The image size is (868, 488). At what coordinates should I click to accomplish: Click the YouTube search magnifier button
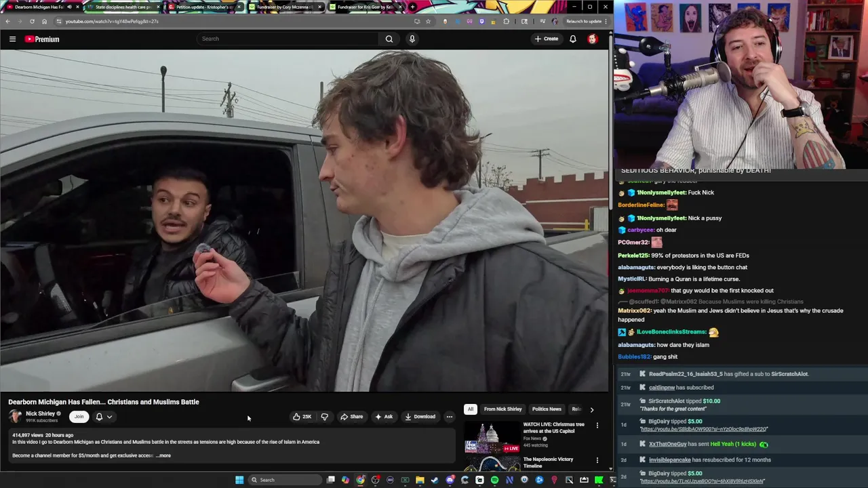click(389, 39)
